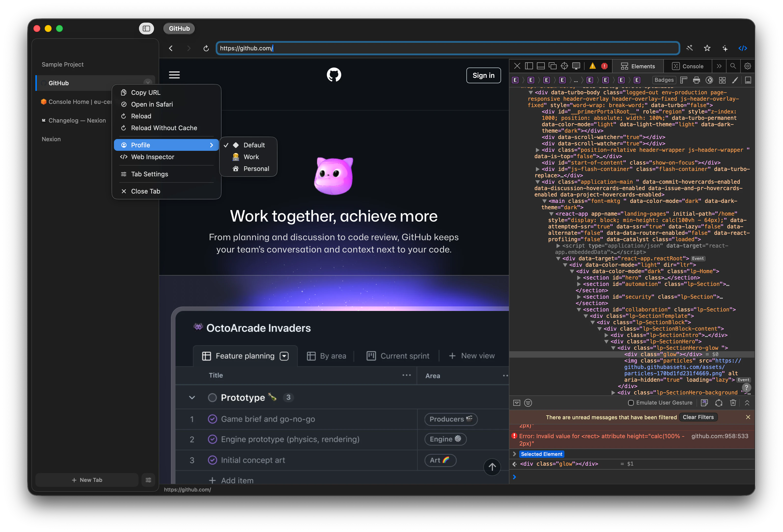Toggle status circle of Prototype group
This screenshot has width=783, height=532.
212,398
